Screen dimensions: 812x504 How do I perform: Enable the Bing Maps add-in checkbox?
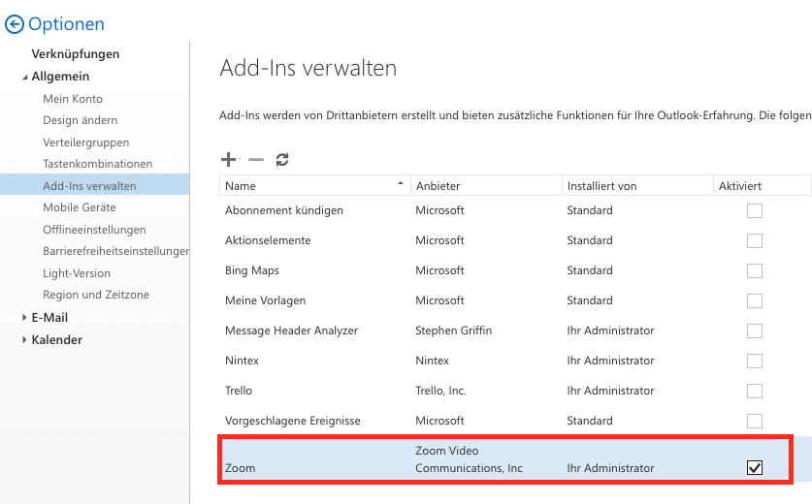pos(754,270)
